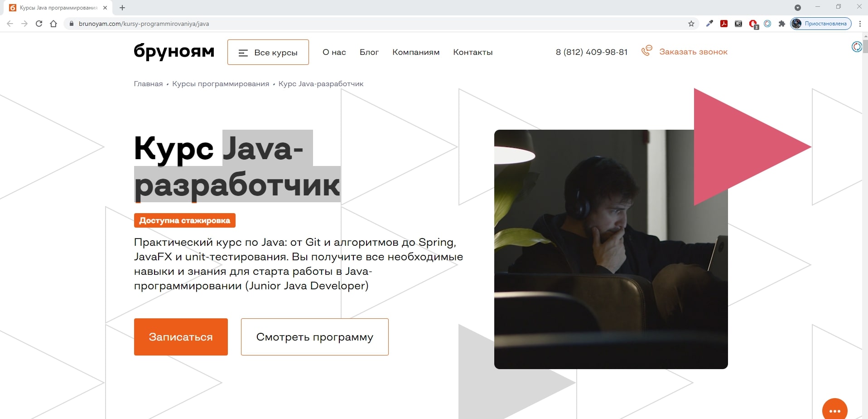The width and height of the screenshot is (868, 419).
Task: Select the Курсы Java программирования tab
Action: pos(58,8)
